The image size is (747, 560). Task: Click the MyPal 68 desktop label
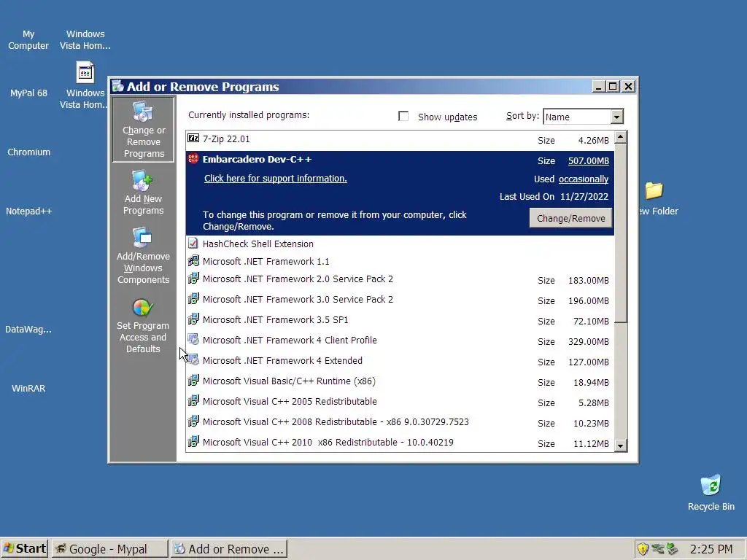28,93
